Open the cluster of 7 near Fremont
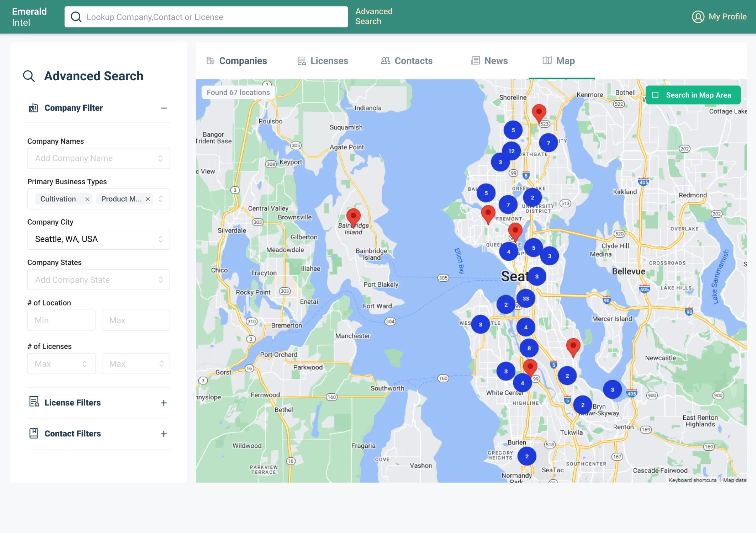 pyautogui.click(x=508, y=205)
